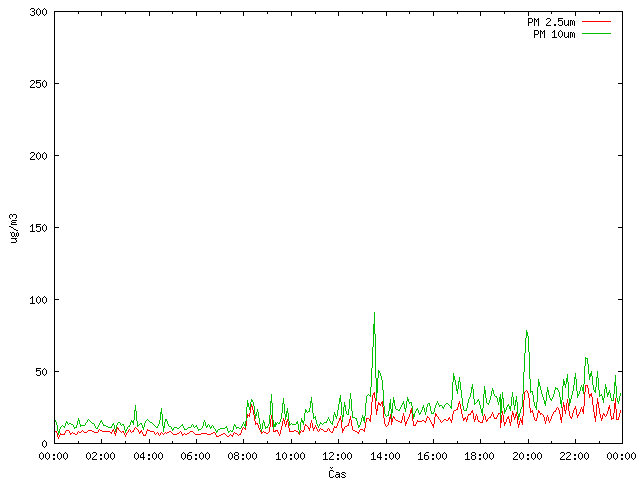Click the x-axis time label 02:00
The height and width of the screenshot is (480, 640).
pyautogui.click(x=101, y=456)
